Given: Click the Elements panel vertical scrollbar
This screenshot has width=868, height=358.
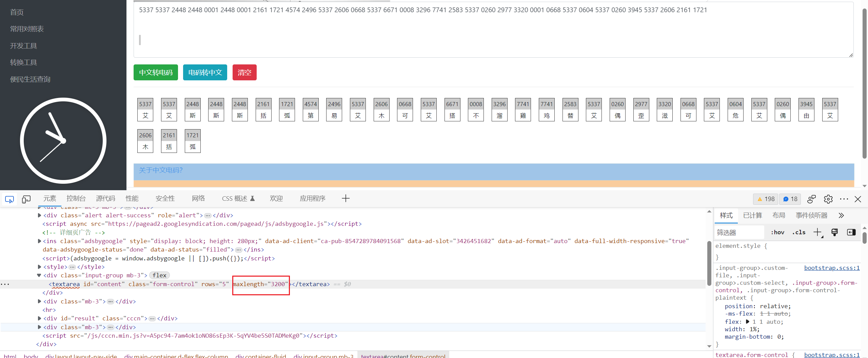Looking at the screenshot, I should click(x=709, y=263).
